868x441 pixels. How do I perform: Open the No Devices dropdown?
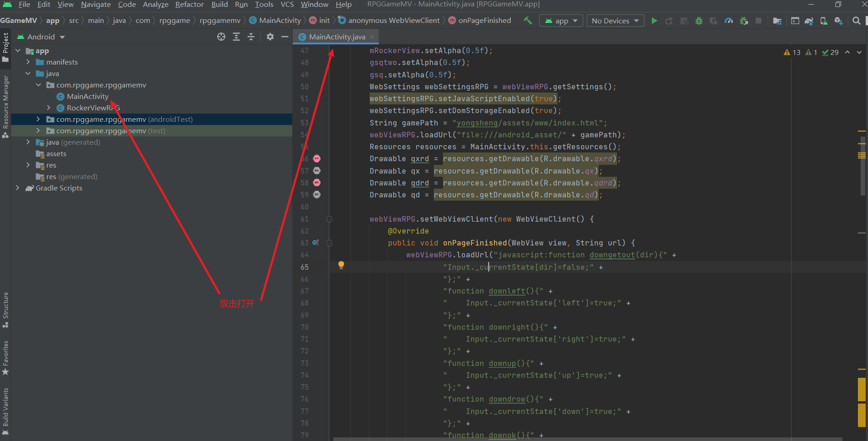click(615, 21)
